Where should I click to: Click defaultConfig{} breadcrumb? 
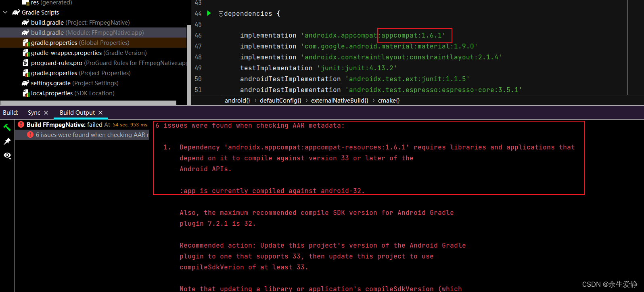(280, 101)
